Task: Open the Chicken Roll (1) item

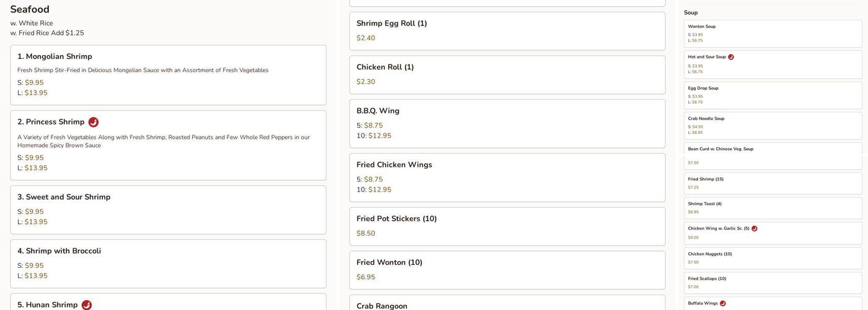Action: point(507,74)
